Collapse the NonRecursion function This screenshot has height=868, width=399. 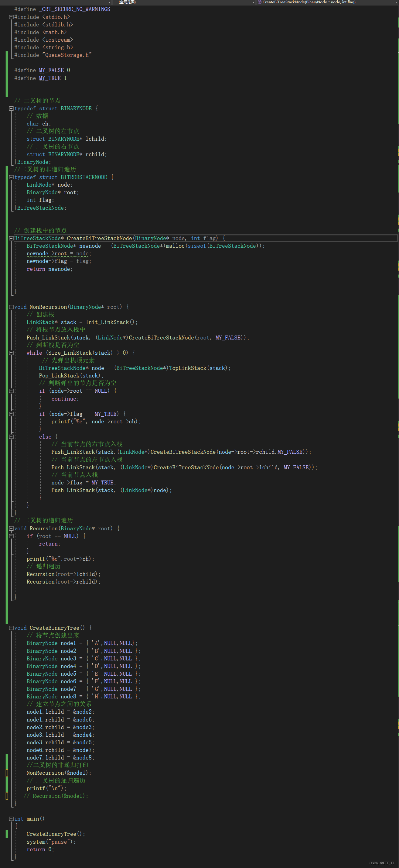(11, 307)
